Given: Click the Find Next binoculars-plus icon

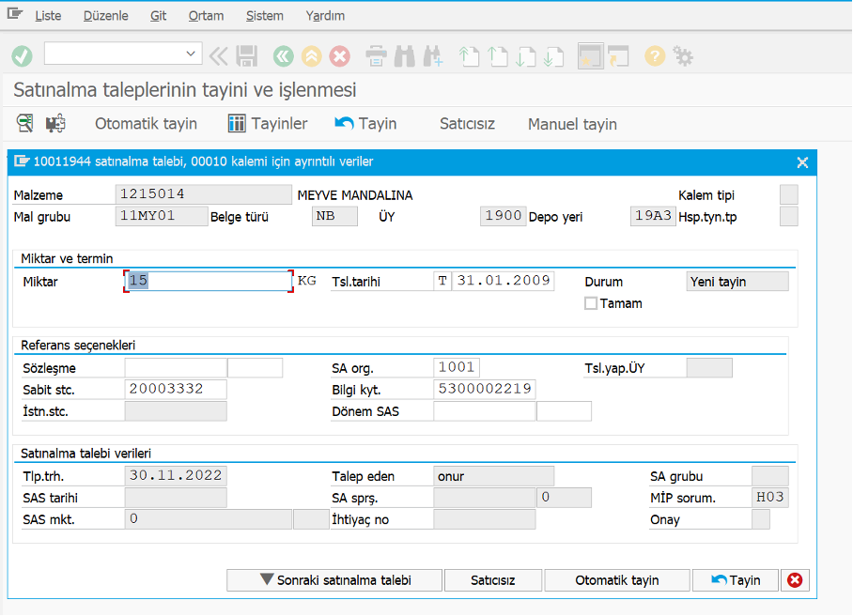Looking at the screenshot, I should [x=433, y=56].
